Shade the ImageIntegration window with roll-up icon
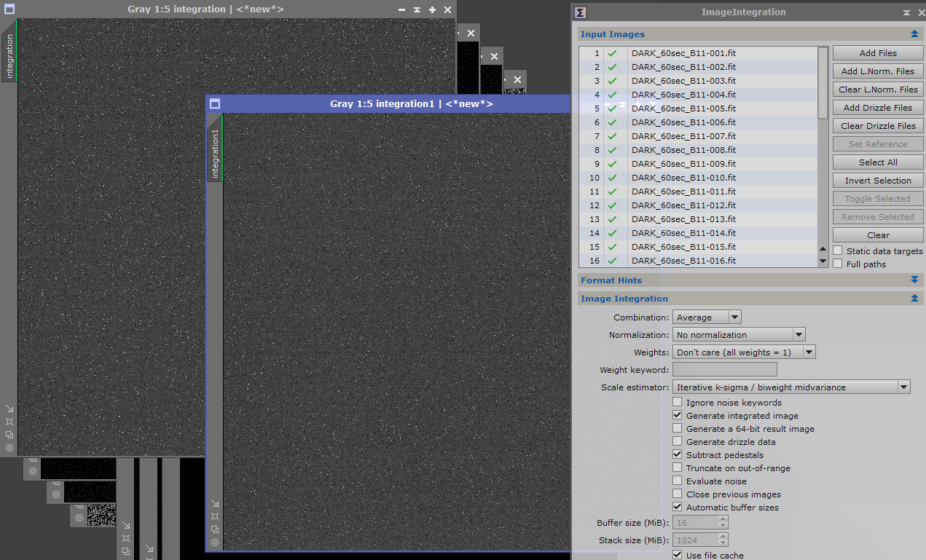926x560 pixels. pos(906,12)
